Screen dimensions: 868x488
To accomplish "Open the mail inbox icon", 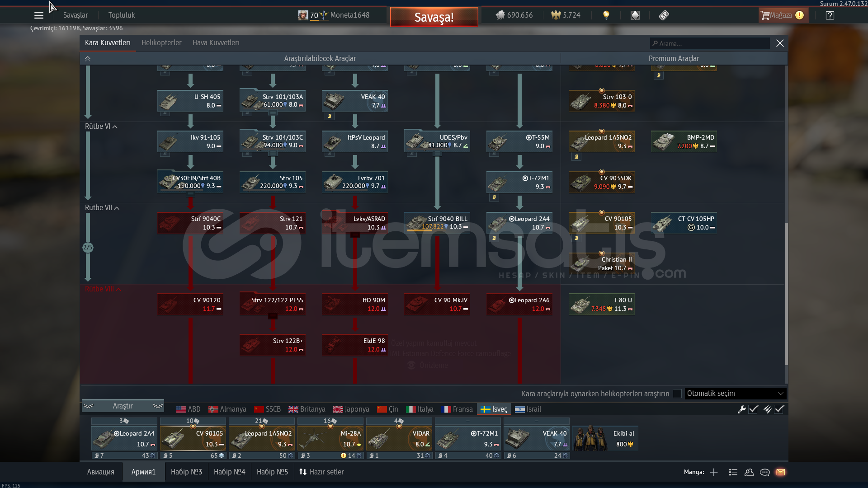I will [781, 472].
